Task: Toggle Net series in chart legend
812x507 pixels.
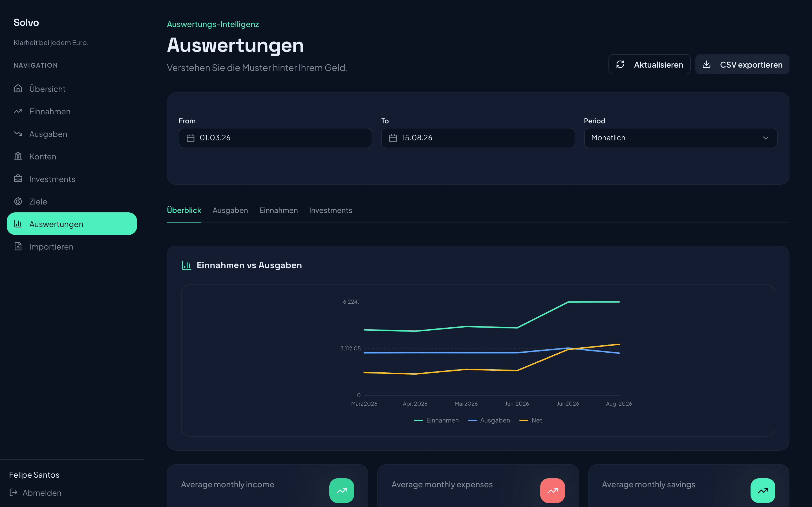Action: [531, 420]
